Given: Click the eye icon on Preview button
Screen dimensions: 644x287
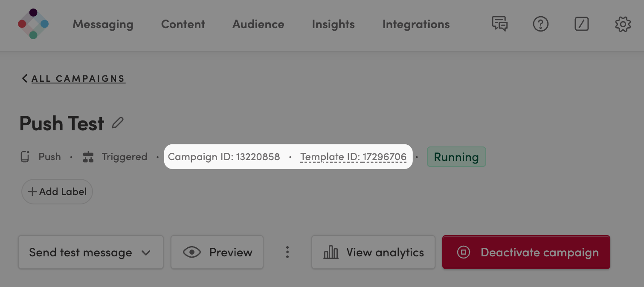Looking at the screenshot, I should coord(192,252).
